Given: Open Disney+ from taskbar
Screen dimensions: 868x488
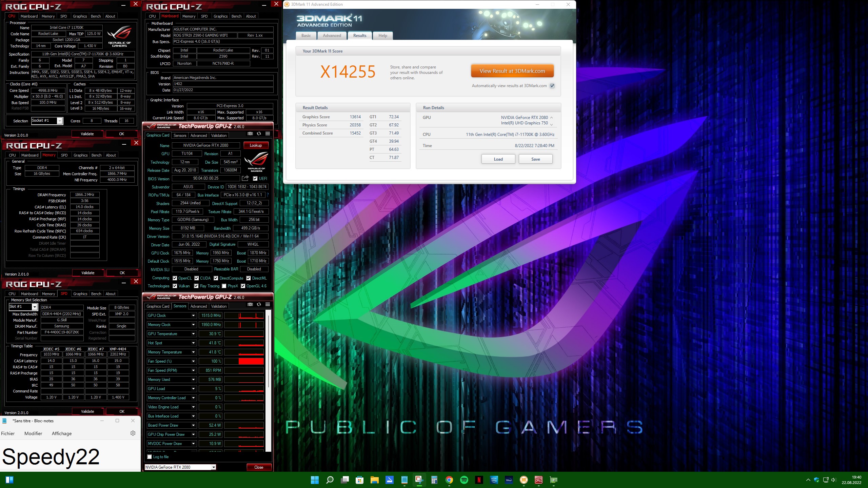Looking at the screenshot, I should click(509, 480).
